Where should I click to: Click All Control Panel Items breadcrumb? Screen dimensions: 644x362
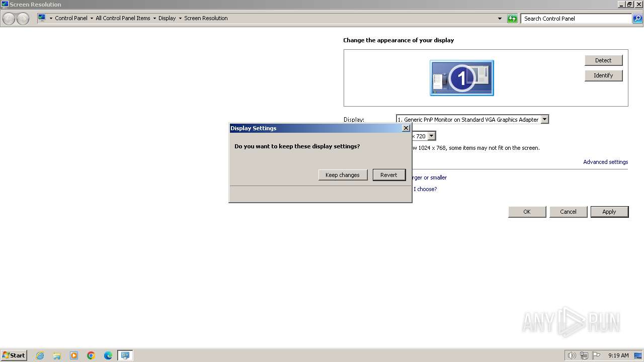click(x=123, y=18)
